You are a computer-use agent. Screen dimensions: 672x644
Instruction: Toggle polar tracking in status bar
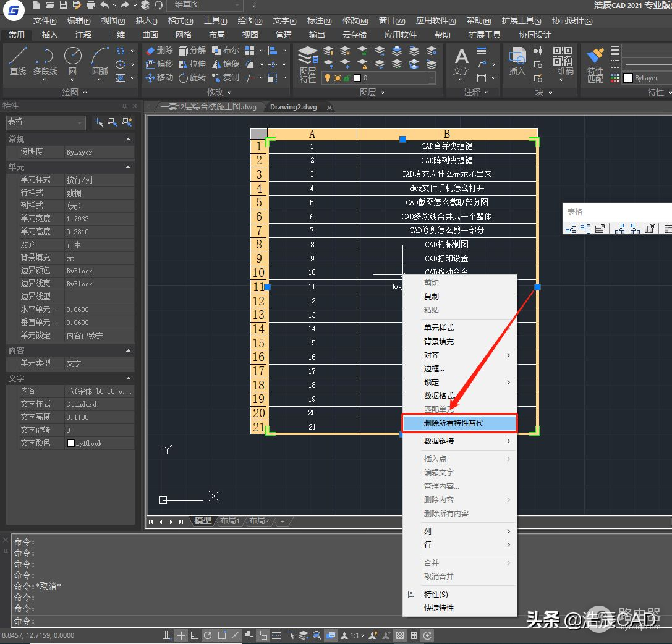tap(208, 635)
